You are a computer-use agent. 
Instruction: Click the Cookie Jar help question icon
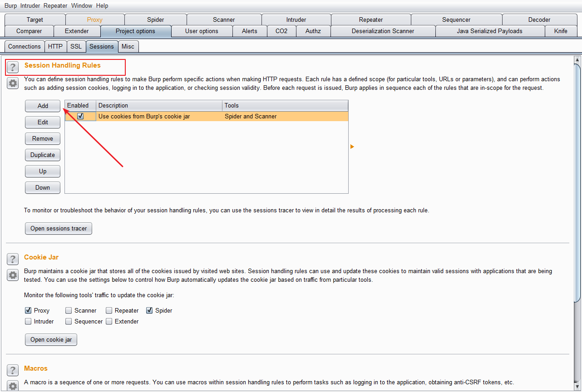point(13,259)
